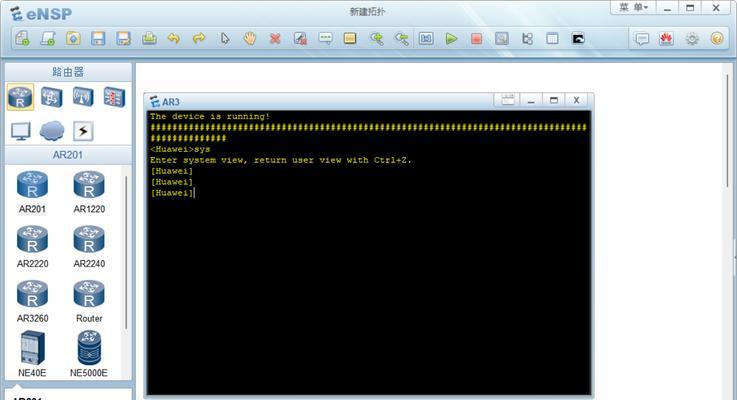Open the palette drawing tool
The image size is (737, 400).
pos(350,38)
